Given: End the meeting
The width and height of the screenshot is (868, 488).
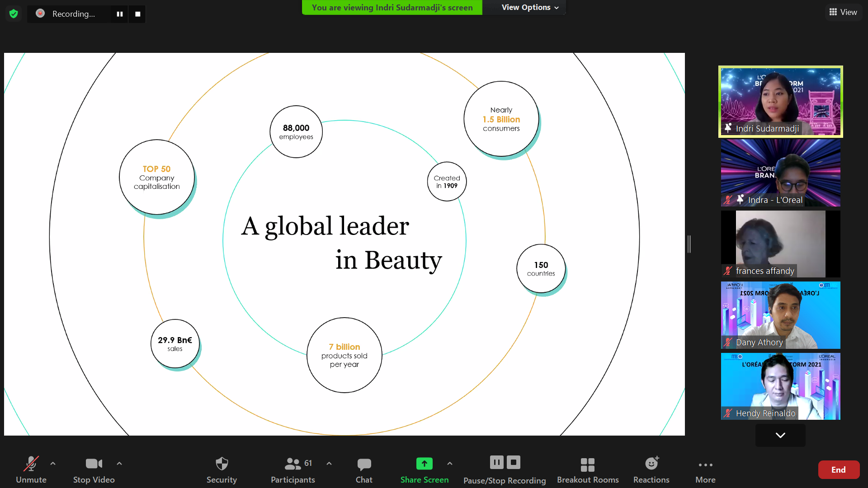Looking at the screenshot, I should [839, 470].
